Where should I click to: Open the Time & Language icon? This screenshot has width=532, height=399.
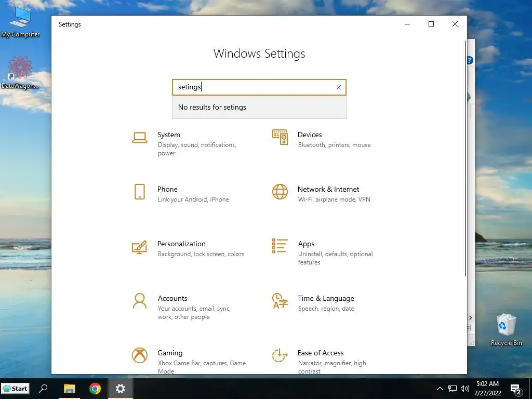point(280,301)
